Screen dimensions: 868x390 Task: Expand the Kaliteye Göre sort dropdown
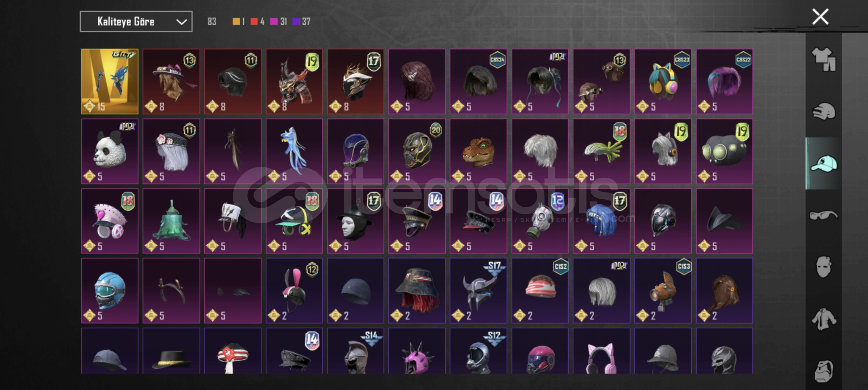136,22
